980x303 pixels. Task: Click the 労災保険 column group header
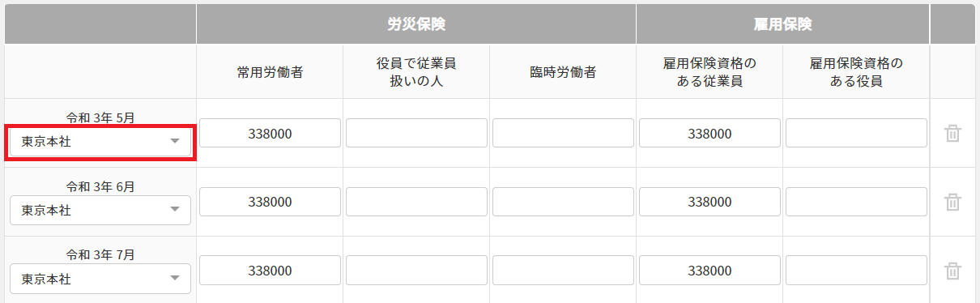coord(416,23)
